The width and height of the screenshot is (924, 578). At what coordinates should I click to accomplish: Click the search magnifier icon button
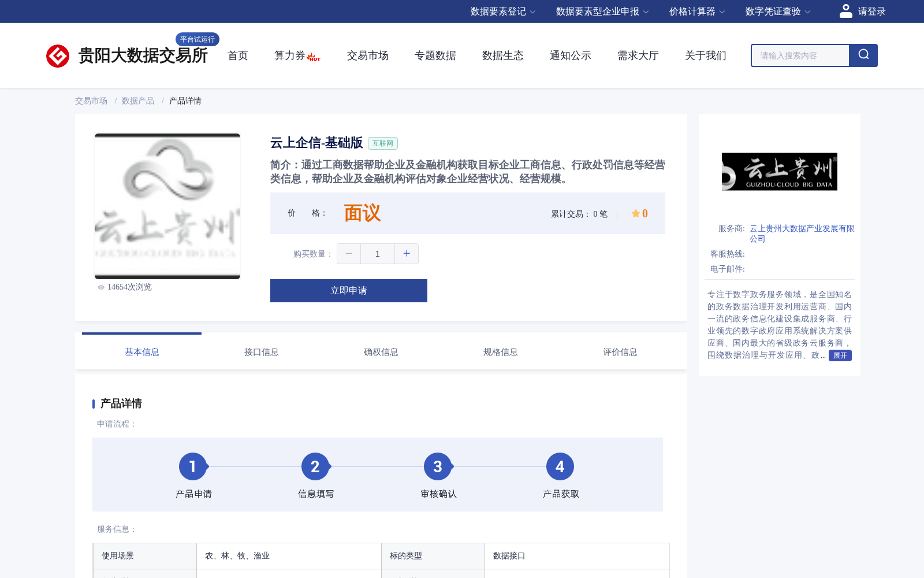point(863,55)
